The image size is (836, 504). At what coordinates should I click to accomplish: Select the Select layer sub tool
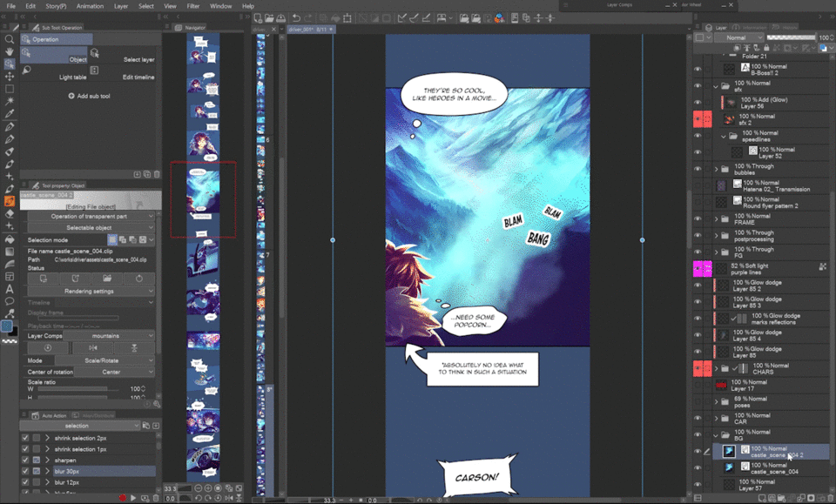[x=123, y=56]
